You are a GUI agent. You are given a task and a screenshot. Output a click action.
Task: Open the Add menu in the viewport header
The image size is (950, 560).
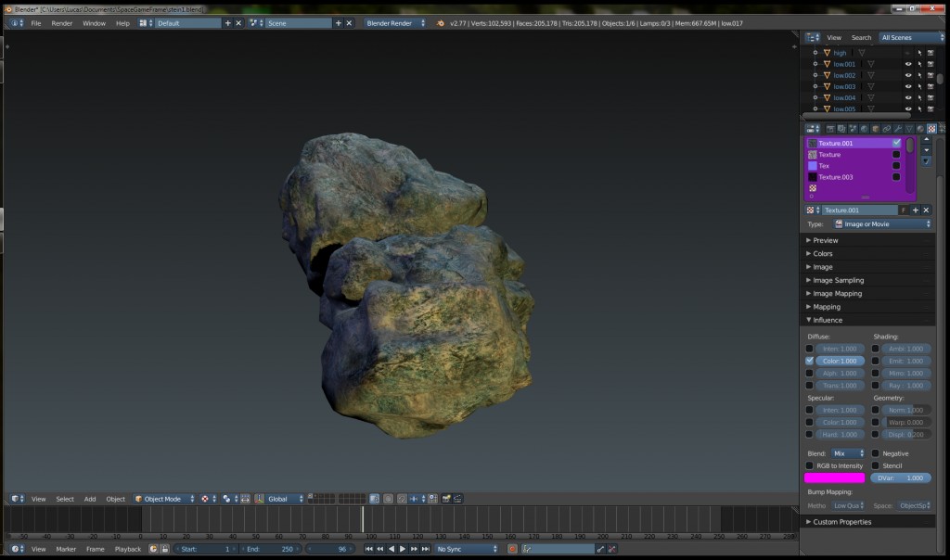(x=89, y=498)
